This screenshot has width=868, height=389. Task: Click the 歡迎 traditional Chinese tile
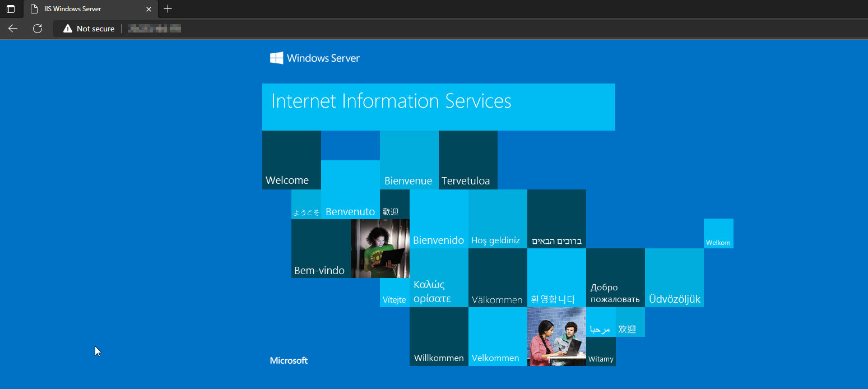(x=394, y=204)
